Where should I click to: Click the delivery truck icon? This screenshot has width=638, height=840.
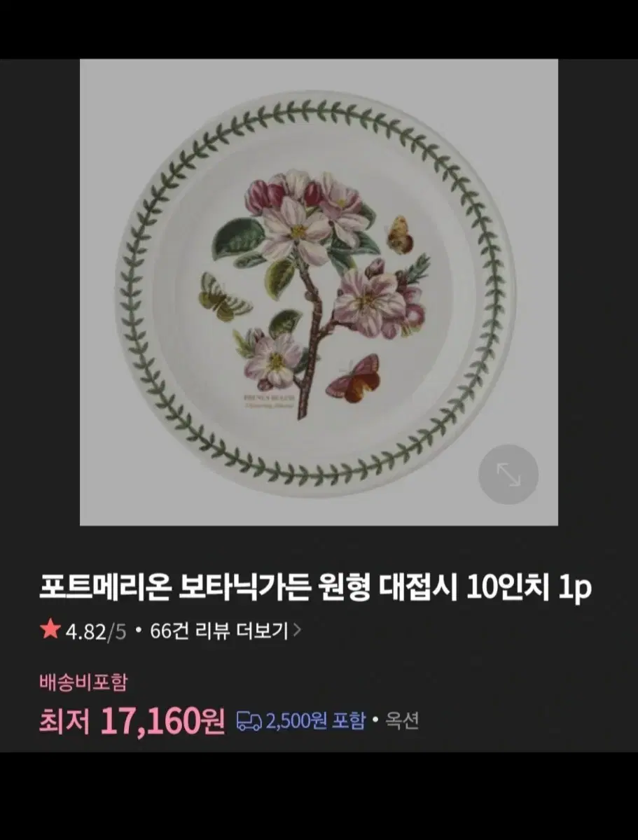pos(249,721)
